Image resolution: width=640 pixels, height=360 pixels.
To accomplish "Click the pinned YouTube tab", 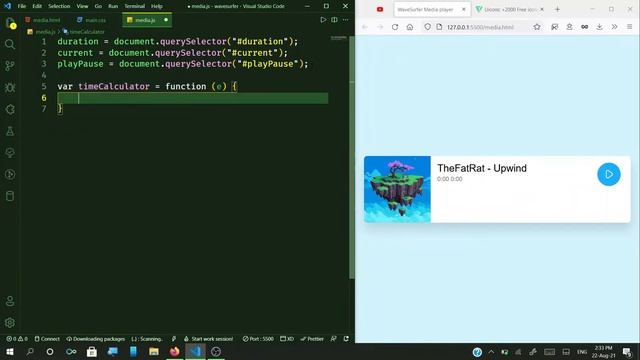I will (380, 9).
